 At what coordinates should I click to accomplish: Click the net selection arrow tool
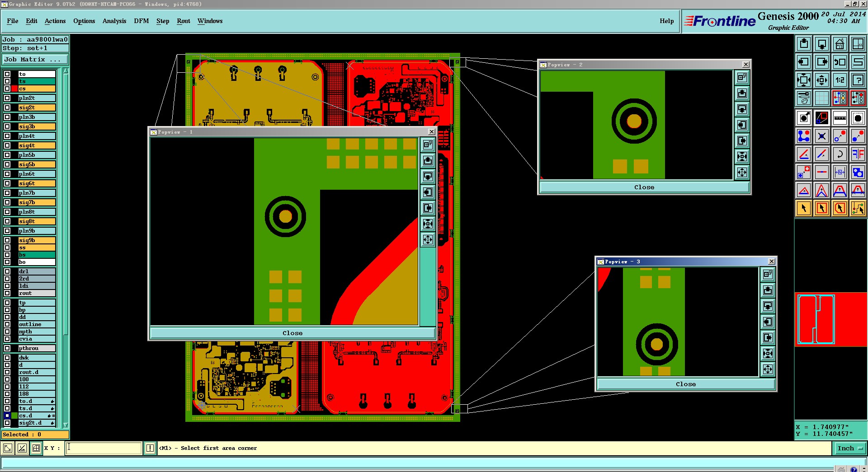click(x=858, y=208)
